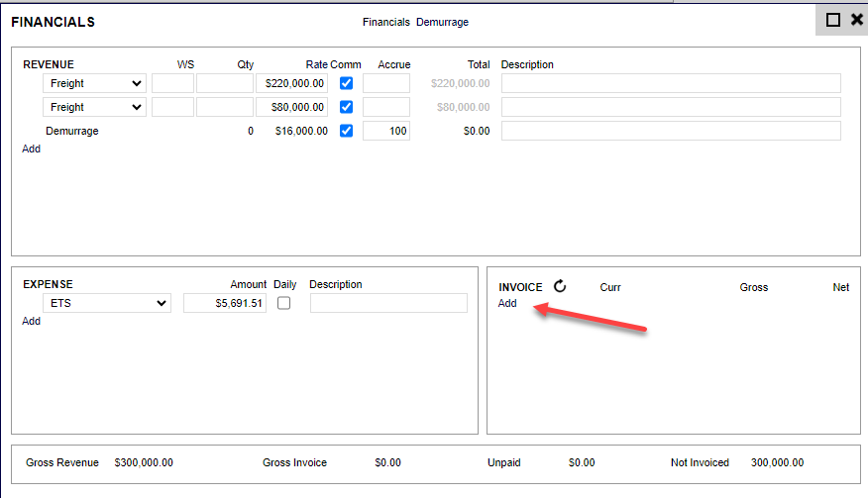
Task: Toggle the Comm checkbox on Demurrage row
Action: (x=346, y=131)
